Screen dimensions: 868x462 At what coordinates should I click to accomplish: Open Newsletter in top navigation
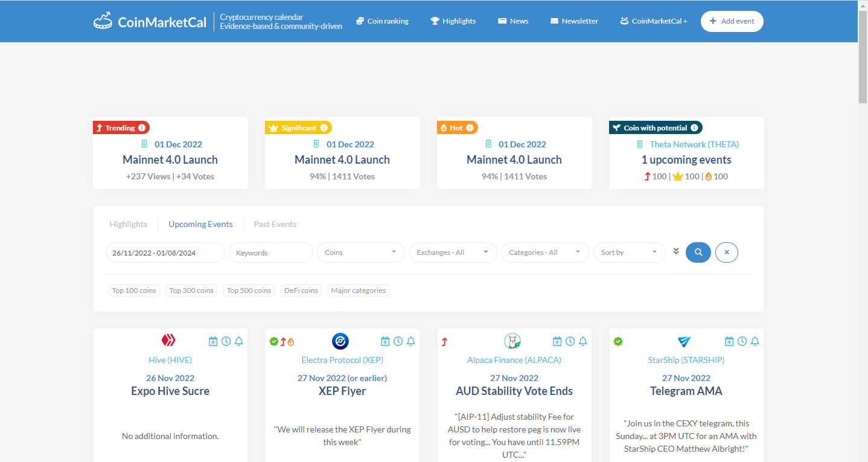pyautogui.click(x=574, y=21)
